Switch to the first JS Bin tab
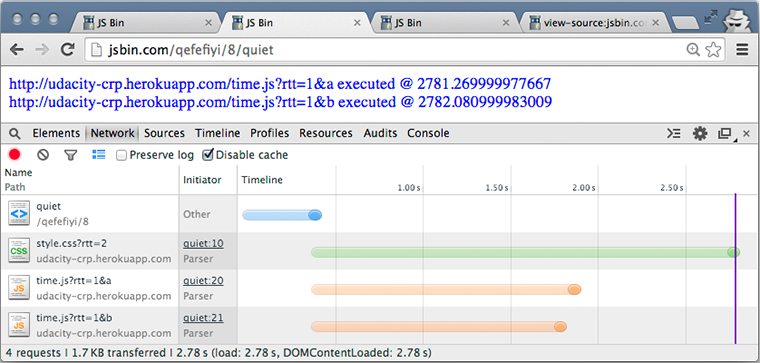This screenshot has height=363, width=760. [145, 22]
